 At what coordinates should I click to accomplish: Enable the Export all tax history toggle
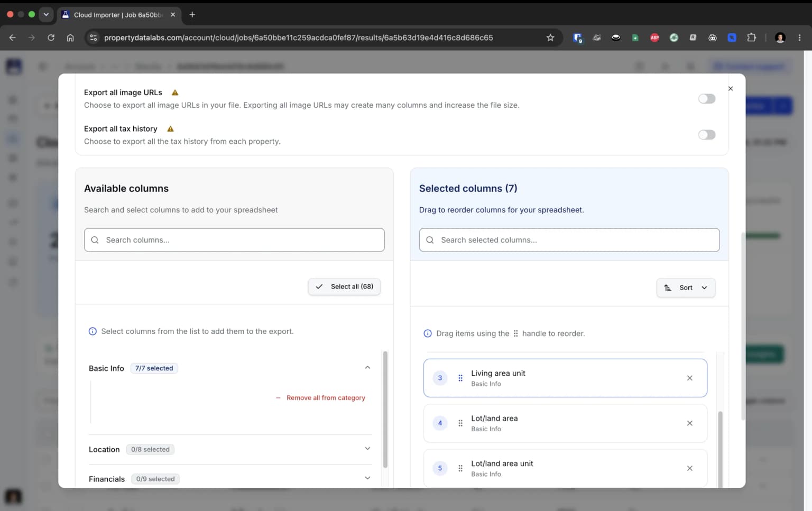click(706, 135)
